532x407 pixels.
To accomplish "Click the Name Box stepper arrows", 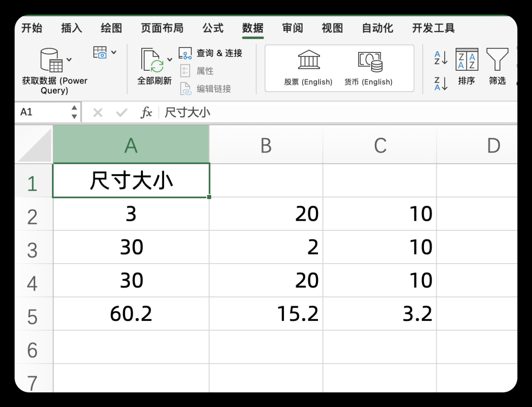I will click(x=74, y=112).
